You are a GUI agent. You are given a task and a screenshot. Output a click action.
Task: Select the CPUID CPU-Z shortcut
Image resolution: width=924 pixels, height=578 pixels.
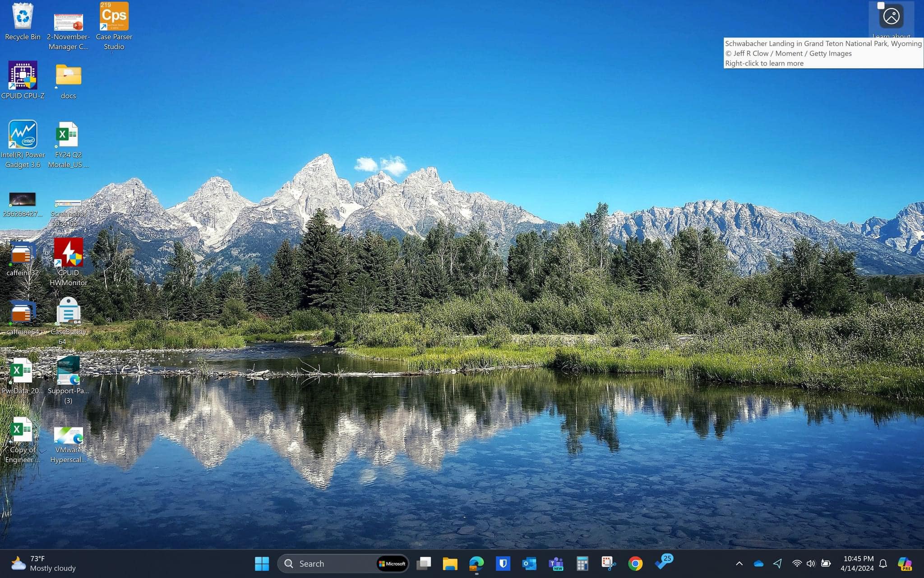[23, 80]
